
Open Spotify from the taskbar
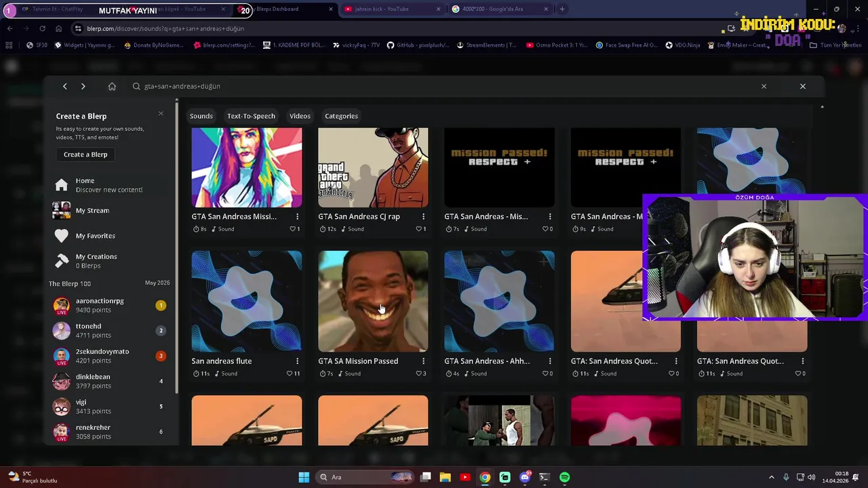click(x=564, y=477)
